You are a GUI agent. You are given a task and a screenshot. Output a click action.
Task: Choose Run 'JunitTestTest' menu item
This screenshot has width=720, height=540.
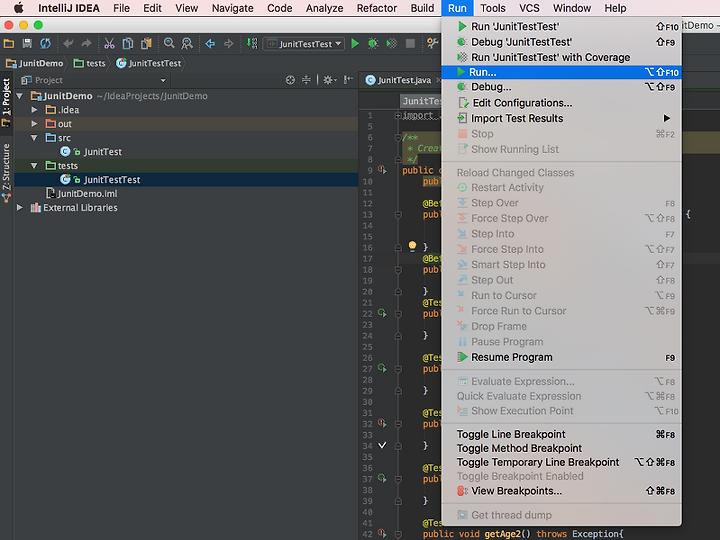(x=561, y=27)
